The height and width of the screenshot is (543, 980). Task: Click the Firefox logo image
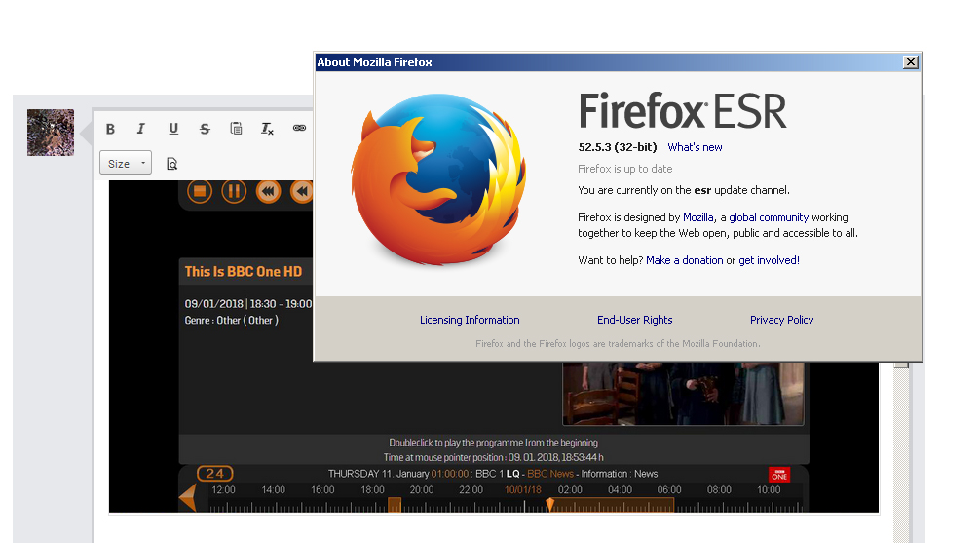(x=438, y=179)
